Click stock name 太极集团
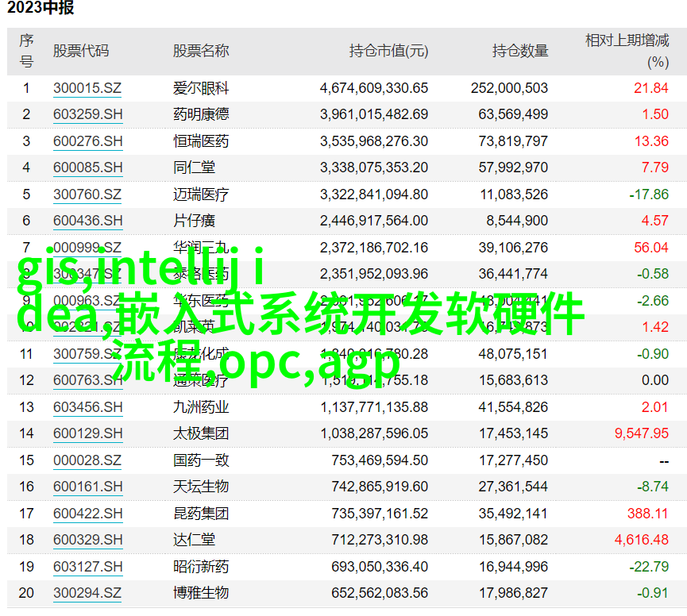 pos(201,433)
